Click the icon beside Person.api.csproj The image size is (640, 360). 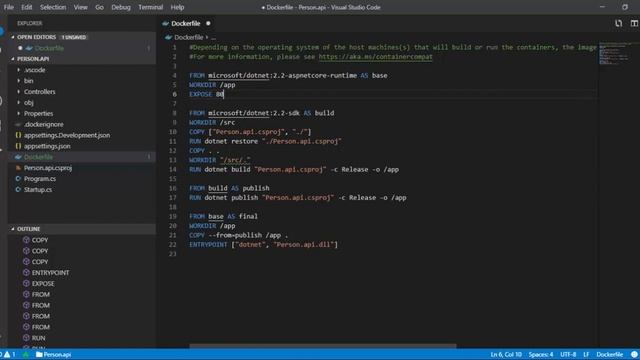pyautogui.click(x=18, y=168)
